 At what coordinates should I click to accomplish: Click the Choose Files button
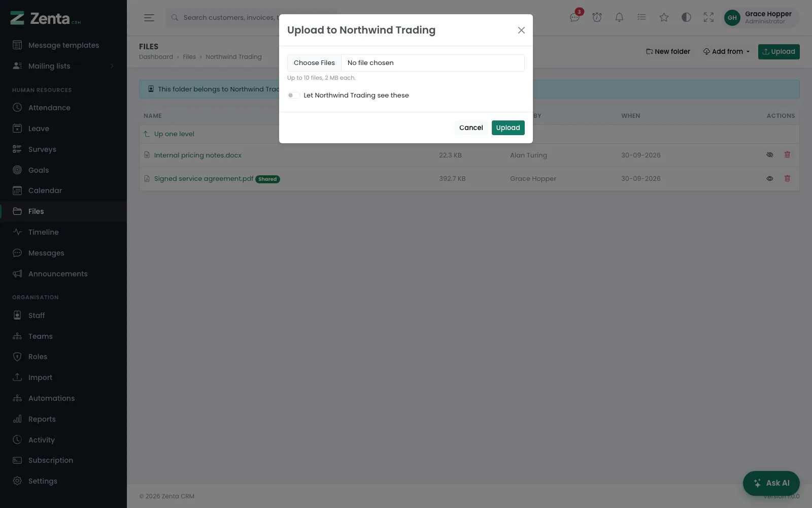pos(314,63)
